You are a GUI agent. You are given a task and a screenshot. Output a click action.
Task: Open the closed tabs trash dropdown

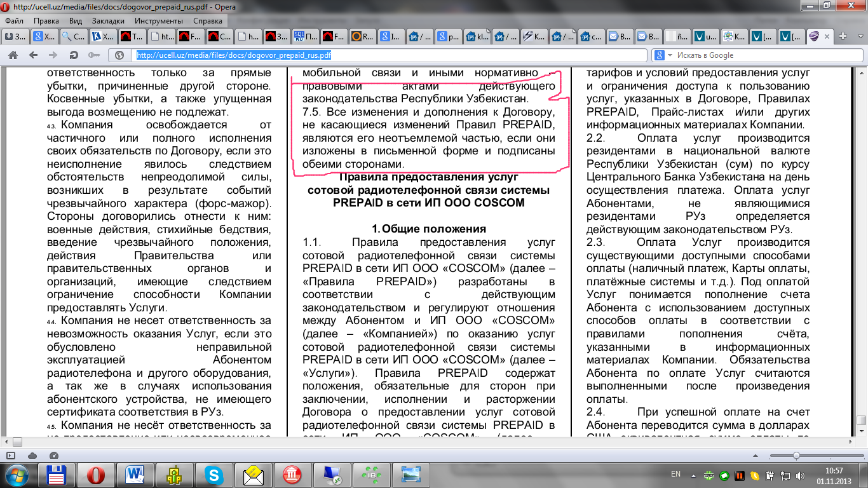858,36
